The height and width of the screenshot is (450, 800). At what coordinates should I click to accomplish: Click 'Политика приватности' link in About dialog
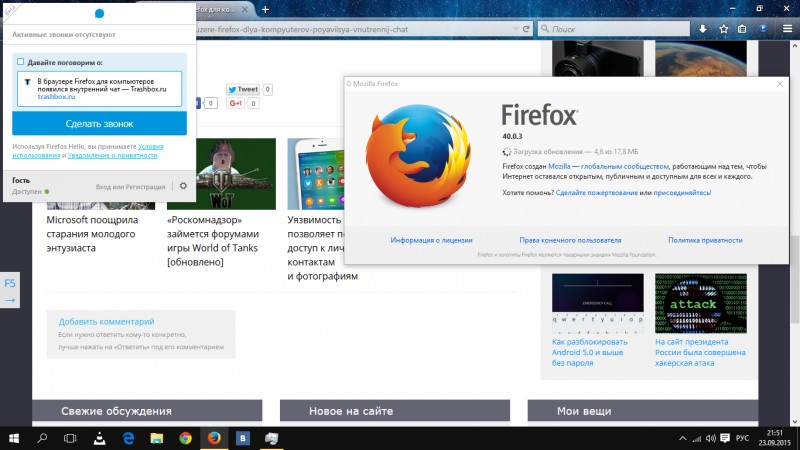[x=705, y=240]
